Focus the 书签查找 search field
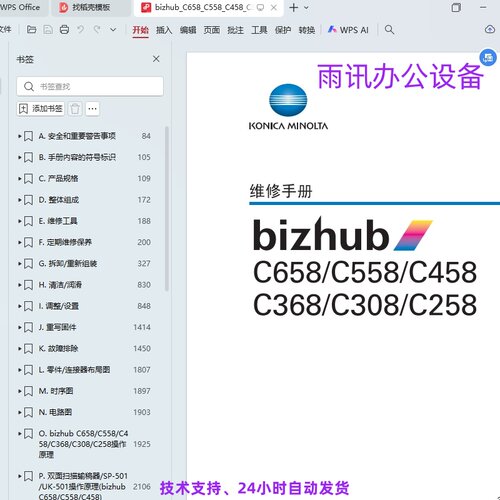This screenshot has width=500, height=500. tap(90, 86)
